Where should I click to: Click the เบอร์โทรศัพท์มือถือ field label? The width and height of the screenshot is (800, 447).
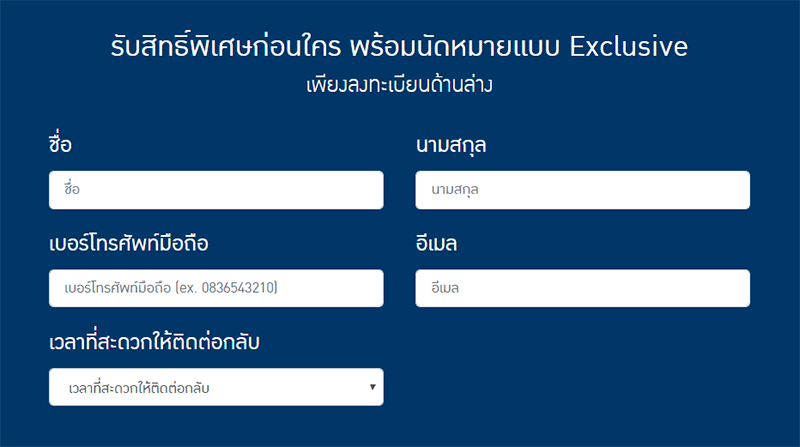point(128,244)
